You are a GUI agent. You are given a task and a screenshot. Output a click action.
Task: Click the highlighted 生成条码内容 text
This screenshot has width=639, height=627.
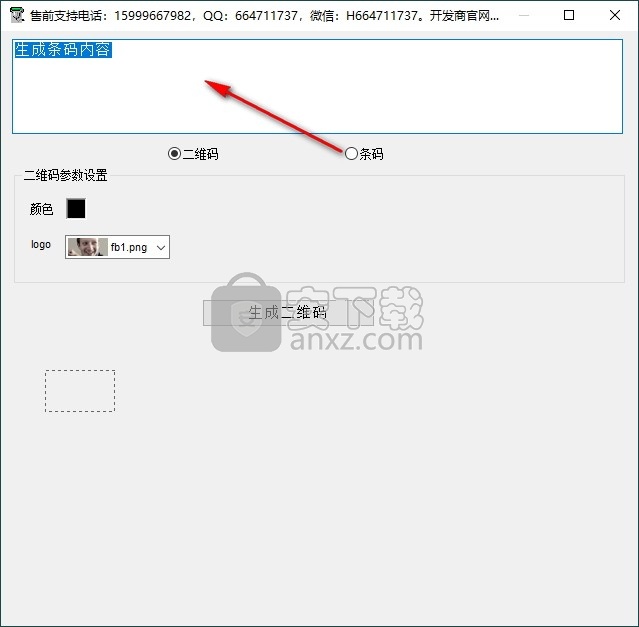pos(63,50)
